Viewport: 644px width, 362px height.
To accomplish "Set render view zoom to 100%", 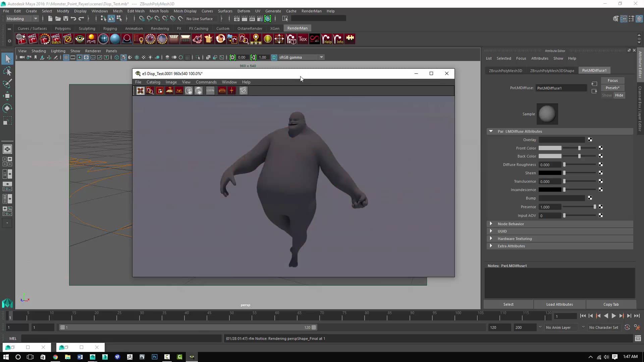I will (210, 90).
